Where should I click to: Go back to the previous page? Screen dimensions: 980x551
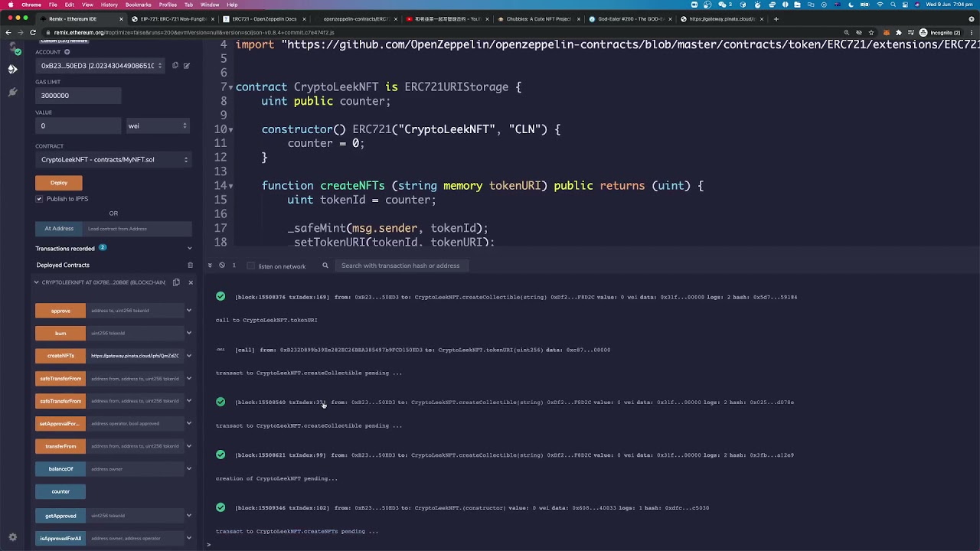tap(8, 32)
